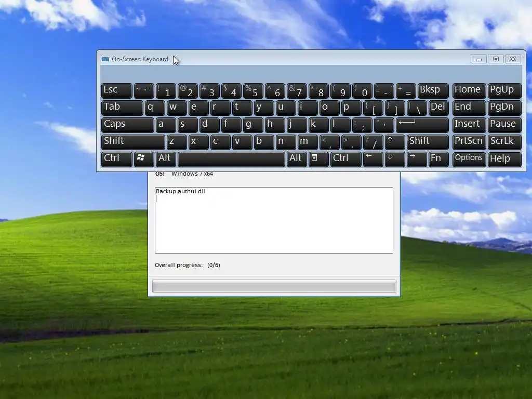Click the left bracket key
Screen dimensions: 532x399
click(373, 108)
